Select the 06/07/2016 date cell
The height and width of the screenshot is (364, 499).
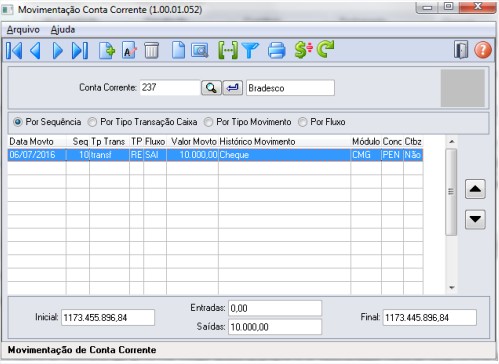click(x=37, y=155)
